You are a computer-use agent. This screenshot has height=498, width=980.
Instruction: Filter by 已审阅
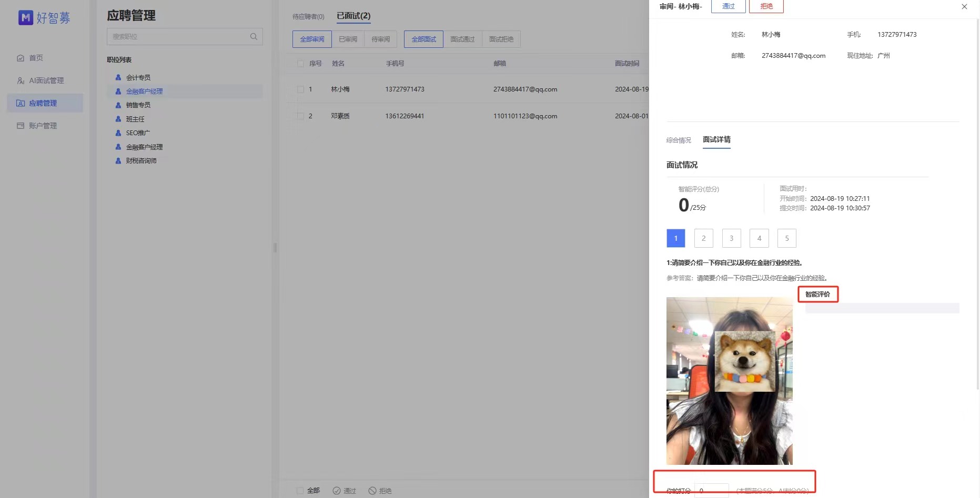point(348,39)
